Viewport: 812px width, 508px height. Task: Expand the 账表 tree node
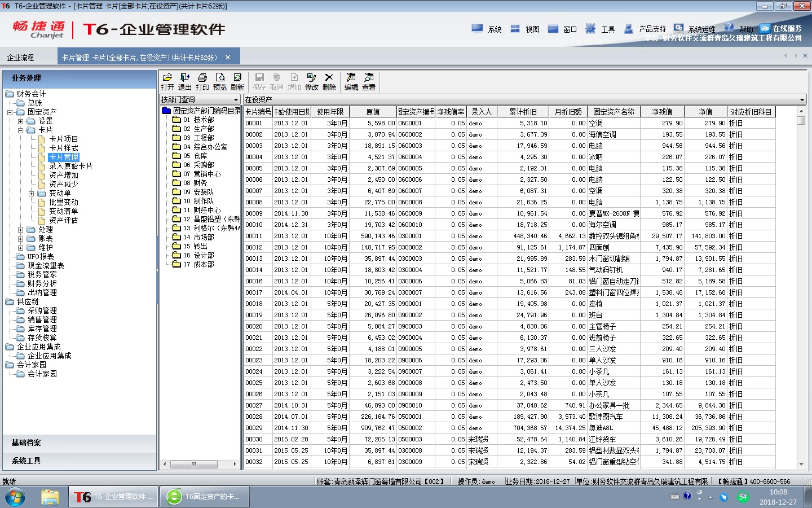point(20,239)
